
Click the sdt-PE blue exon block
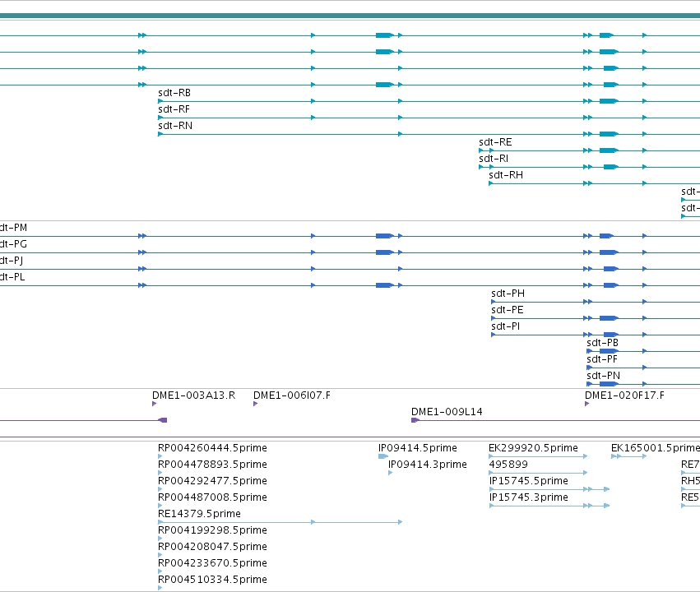coord(609,318)
